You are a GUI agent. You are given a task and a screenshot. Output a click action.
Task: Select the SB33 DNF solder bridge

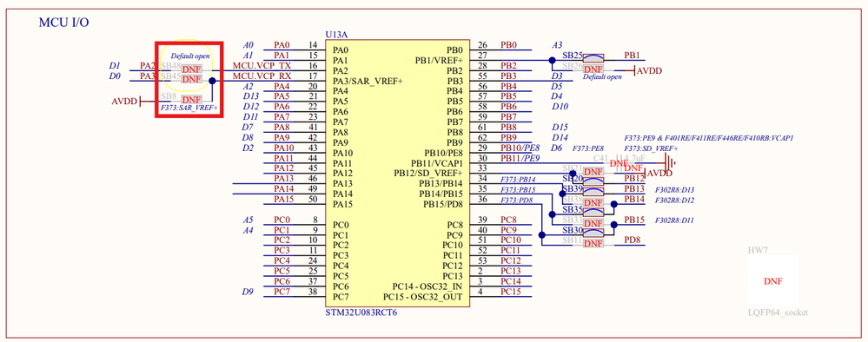pos(593,223)
